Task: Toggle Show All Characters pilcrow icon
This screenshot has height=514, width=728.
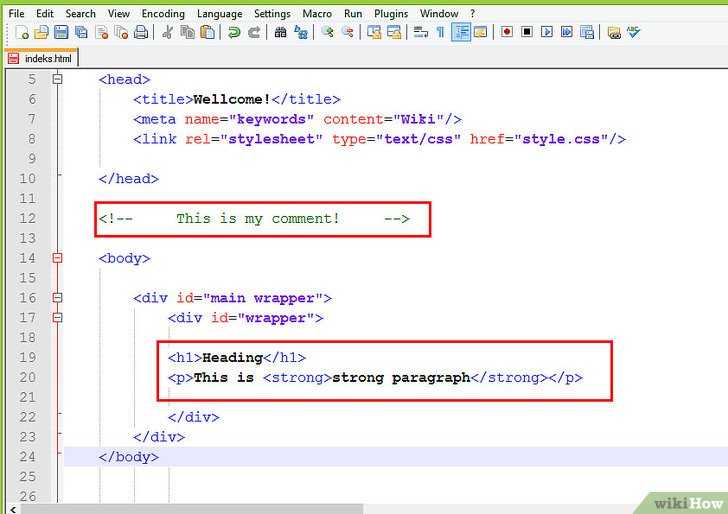Action: pos(440,32)
